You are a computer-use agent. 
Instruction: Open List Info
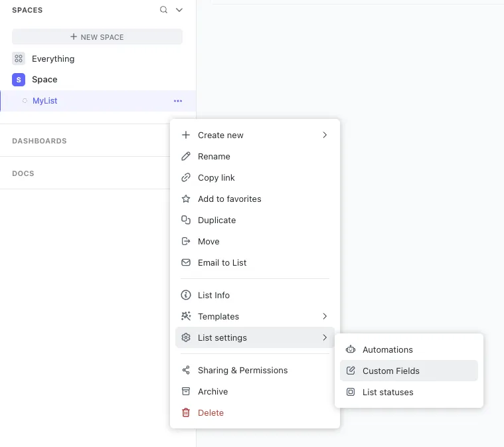coord(254,295)
